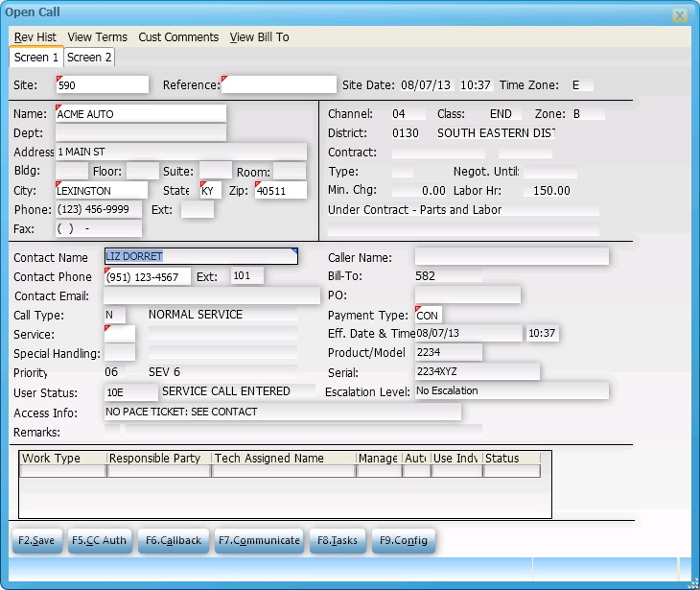Close the Open Call window
Screen dimensions: 700x590
click(x=679, y=15)
